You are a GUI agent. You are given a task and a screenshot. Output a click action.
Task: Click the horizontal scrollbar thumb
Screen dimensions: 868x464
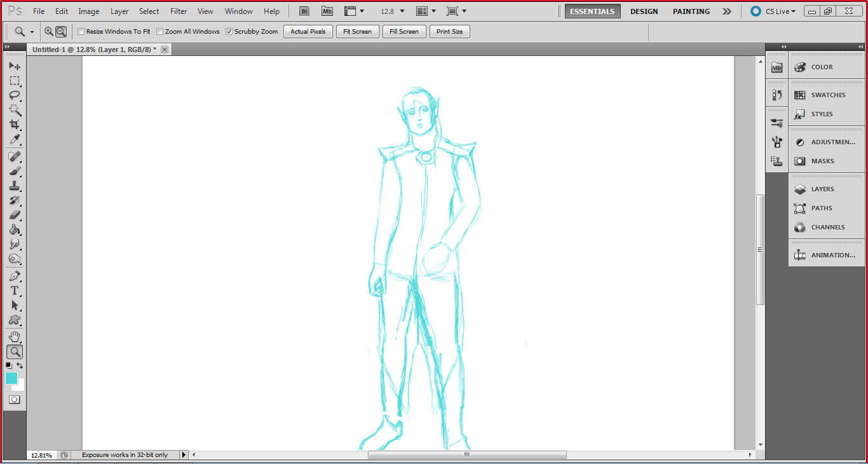[467, 454]
